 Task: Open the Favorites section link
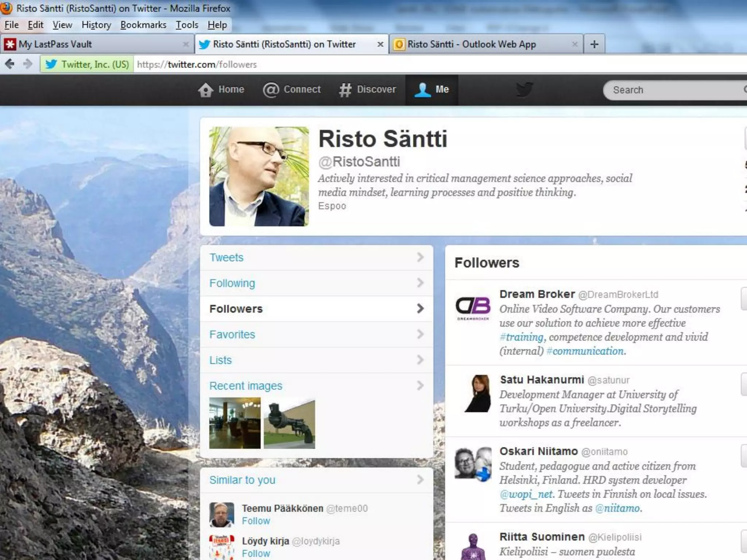pos(232,334)
